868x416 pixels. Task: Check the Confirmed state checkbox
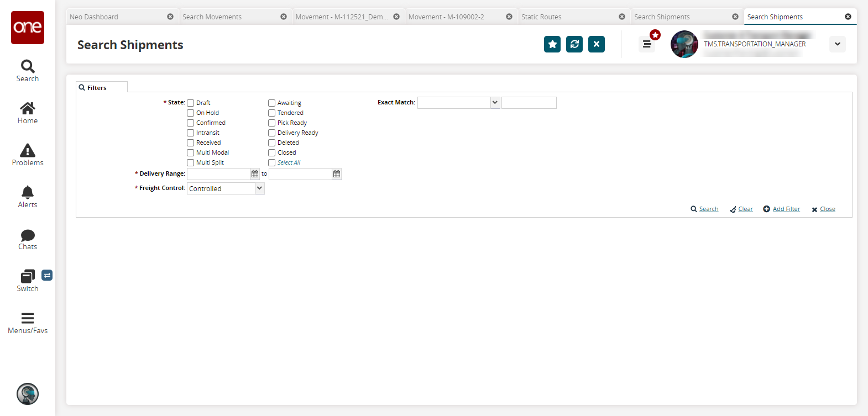(x=191, y=123)
